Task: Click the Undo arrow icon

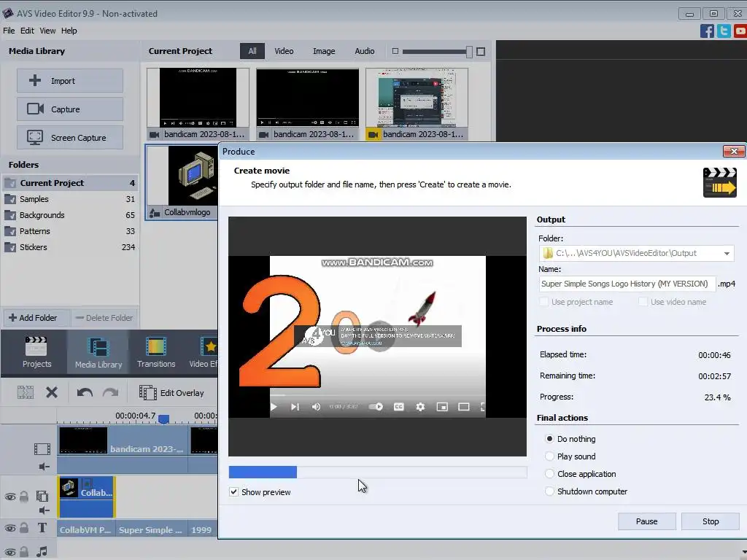Action: [85, 393]
